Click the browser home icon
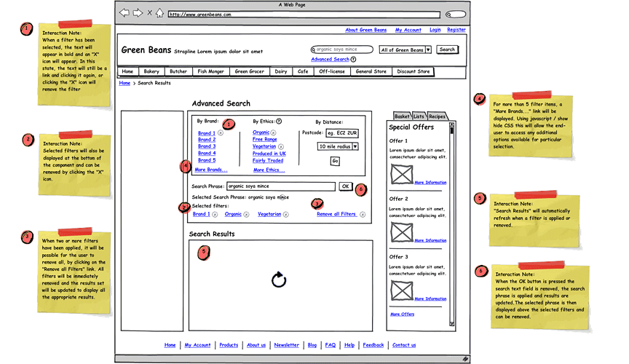Image resolution: width=629 pixels, height=364 pixels. tap(159, 13)
